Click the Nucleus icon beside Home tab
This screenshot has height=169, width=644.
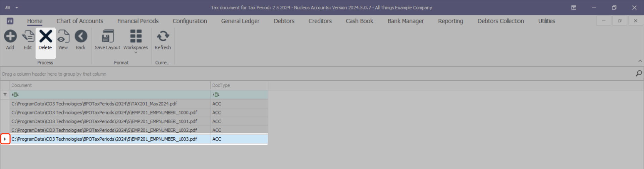click(x=10, y=21)
